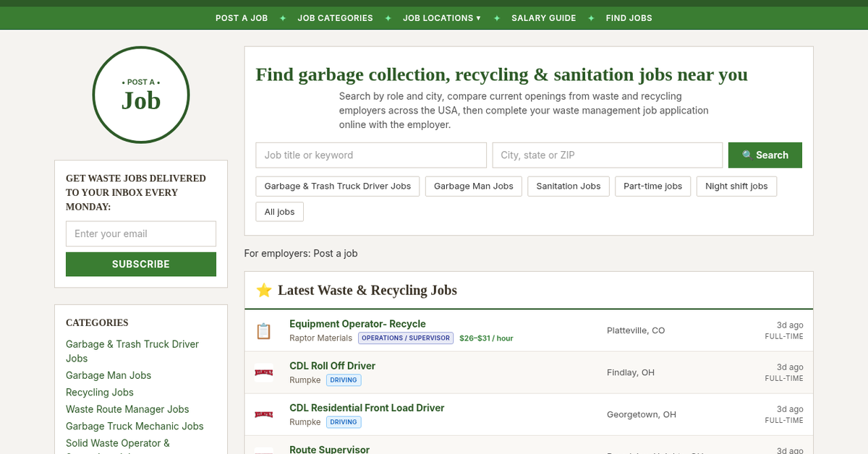
Task: Open the Garbage Truck Mechanic Jobs category
Action: click(x=135, y=427)
